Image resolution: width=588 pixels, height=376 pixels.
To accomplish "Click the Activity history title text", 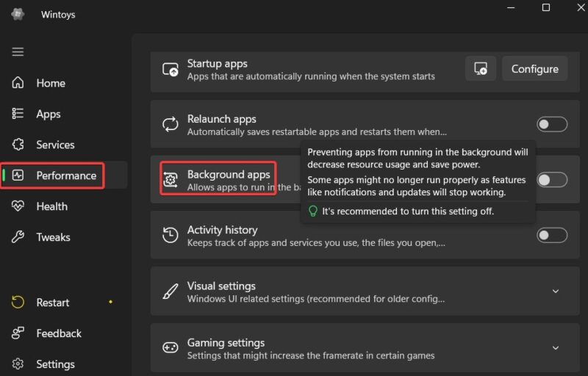I will coord(223,230).
